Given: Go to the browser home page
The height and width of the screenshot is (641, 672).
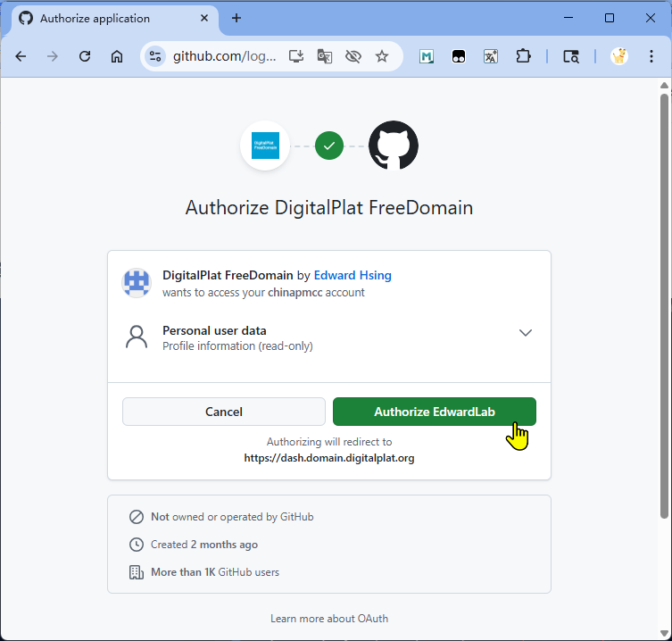Looking at the screenshot, I should pyautogui.click(x=117, y=56).
